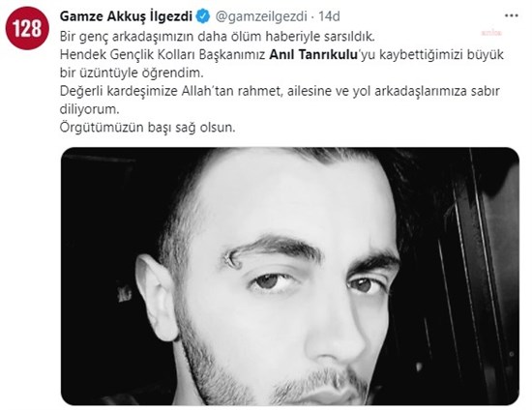
Task: Open the @gamzeilgezdi handle link
Action: [261, 16]
